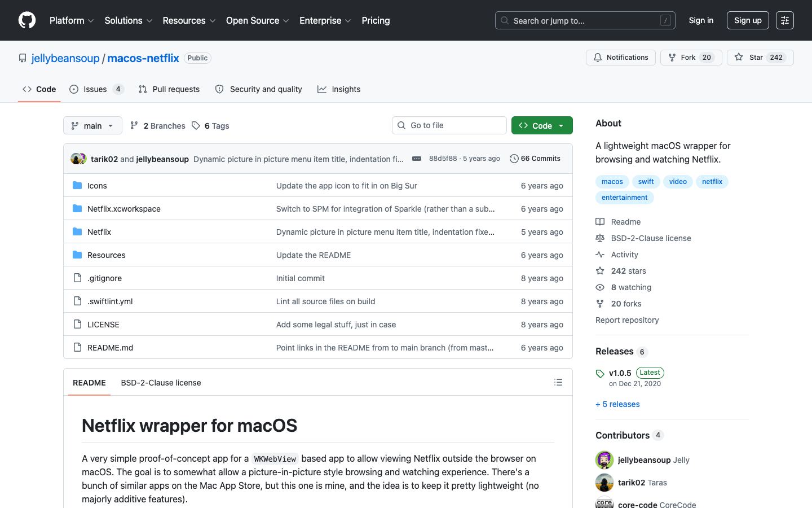The height and width of the screenshot is (508, 812).
Task: Expand the green Code dropdown
Action: click(542, 125)
